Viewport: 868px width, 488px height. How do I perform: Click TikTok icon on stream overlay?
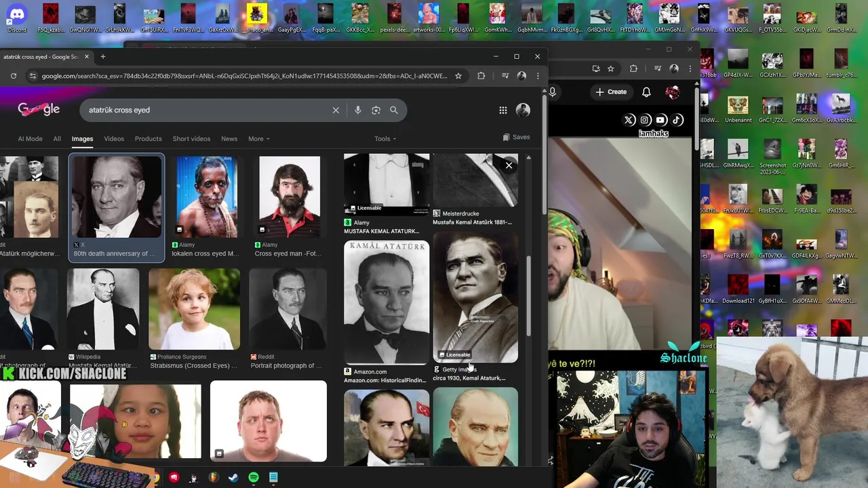tap(677, 120)
